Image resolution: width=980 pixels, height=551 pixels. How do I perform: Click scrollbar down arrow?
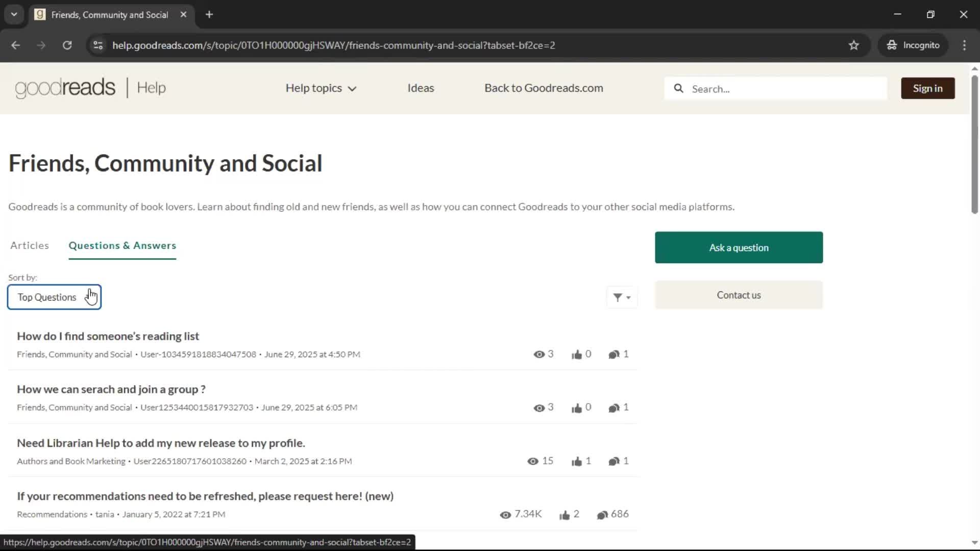(974, 543)
